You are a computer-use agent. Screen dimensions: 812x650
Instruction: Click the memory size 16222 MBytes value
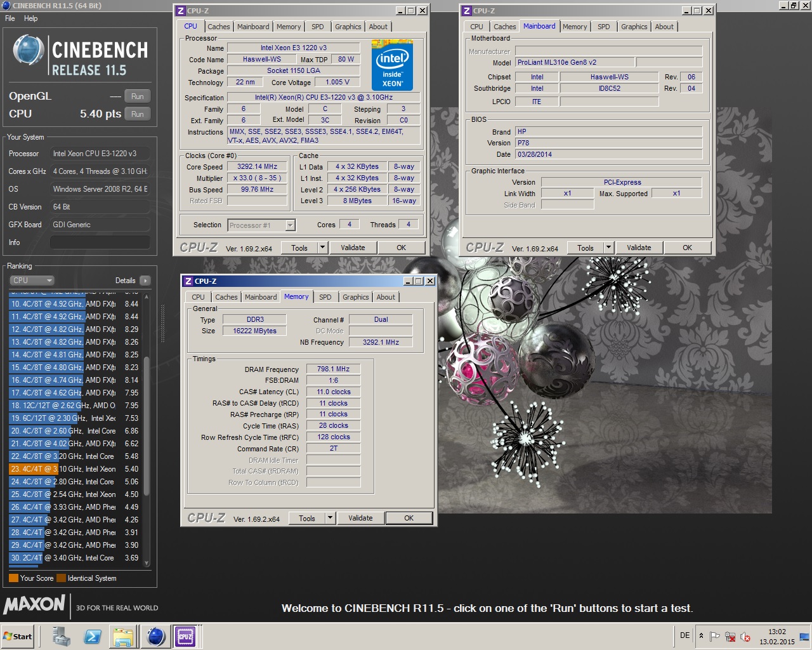tap(254, 331)
